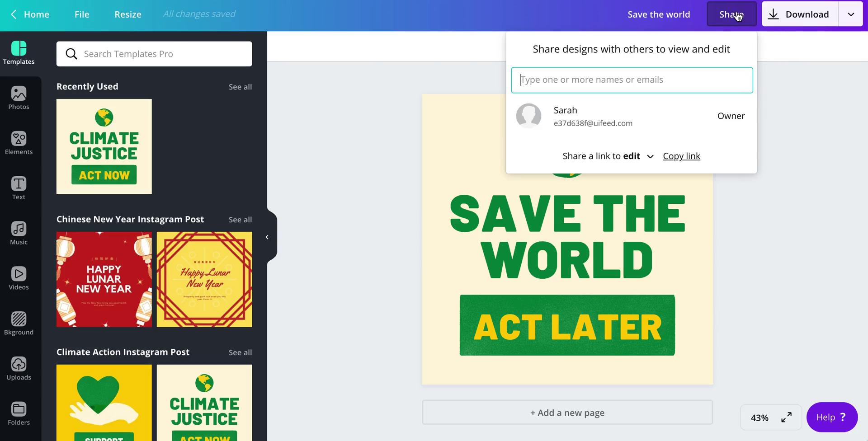Click Sarah's email address text

(x=593, y=123)
